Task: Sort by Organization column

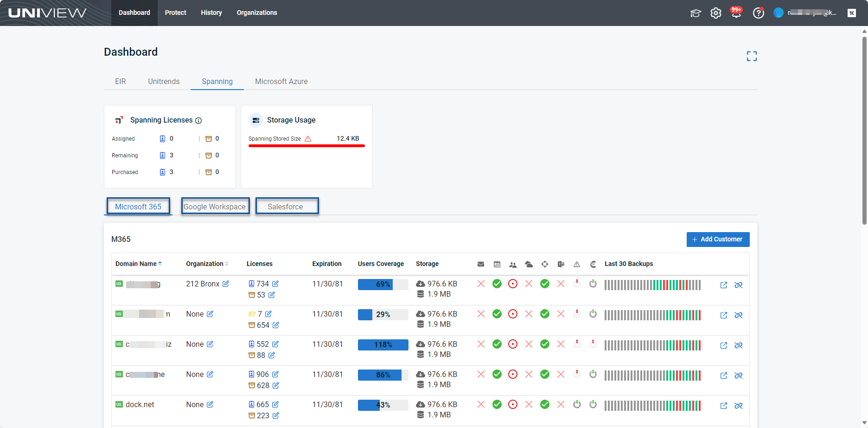Action: click(x=207, y=264)
